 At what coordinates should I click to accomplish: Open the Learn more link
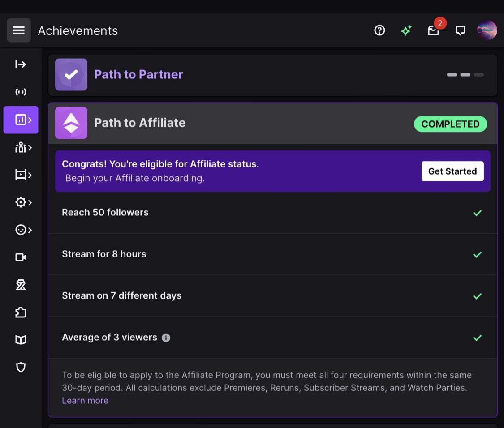click(x=85, y=401)
